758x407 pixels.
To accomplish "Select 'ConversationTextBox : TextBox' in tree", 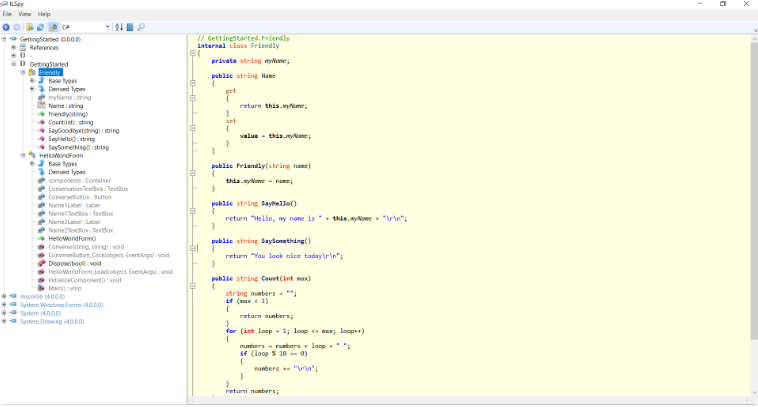I will pyautogui.click(x=88, y=189).
